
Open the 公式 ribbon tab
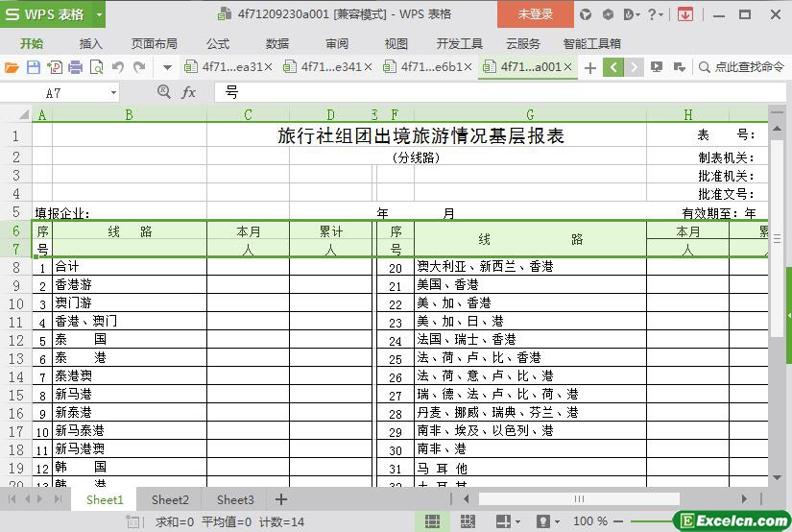click(218, 44)
